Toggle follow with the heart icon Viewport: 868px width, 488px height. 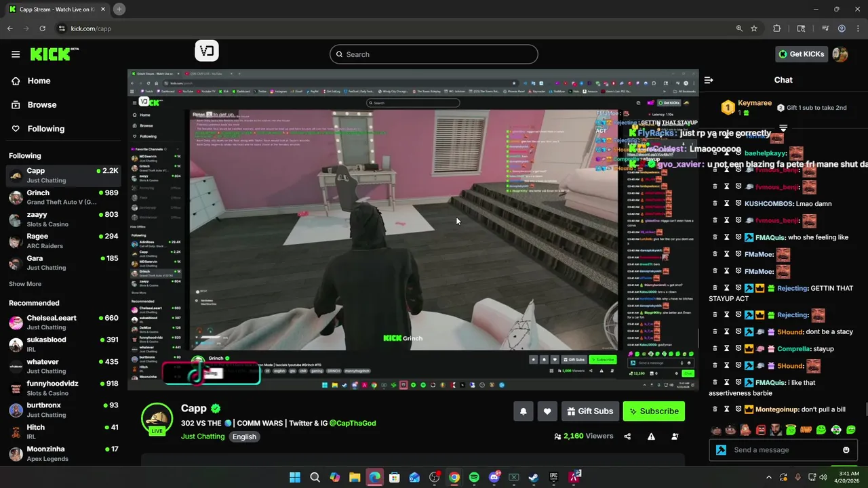[547, 411]
